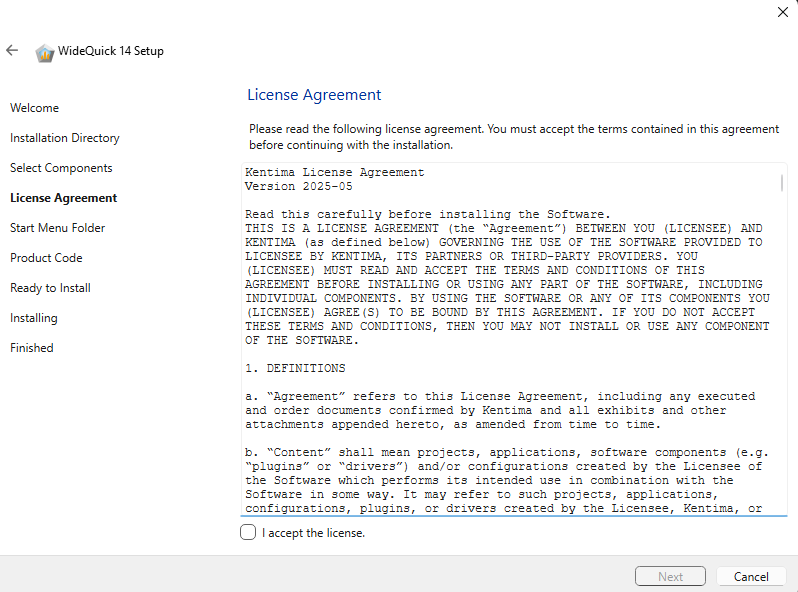Click License Agreement step in sidebar
This screenshot has width=798, height=592.
point(64,198)
